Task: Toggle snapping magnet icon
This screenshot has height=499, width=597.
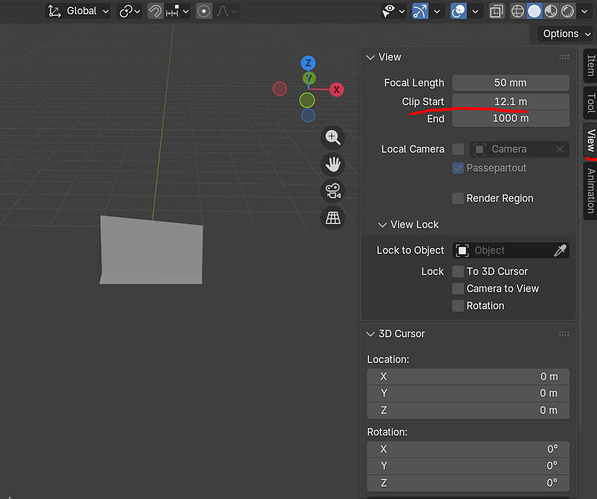Action: [155, 11]
